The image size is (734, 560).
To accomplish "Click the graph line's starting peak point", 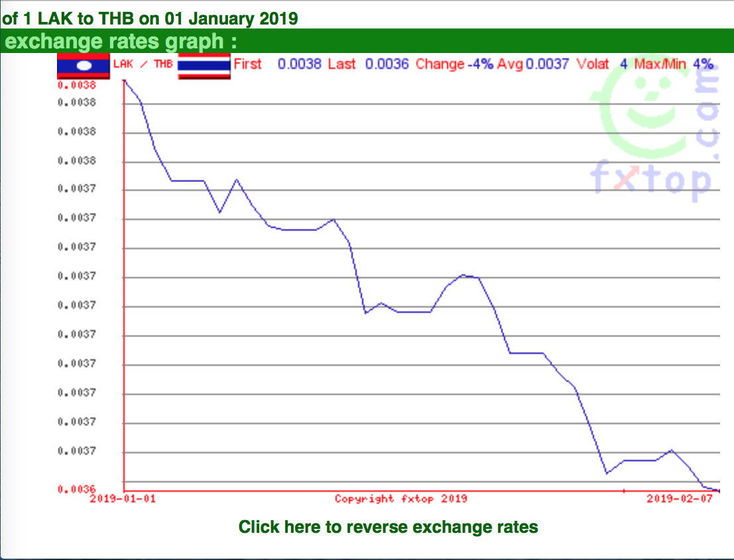I will tap(125, 81).
